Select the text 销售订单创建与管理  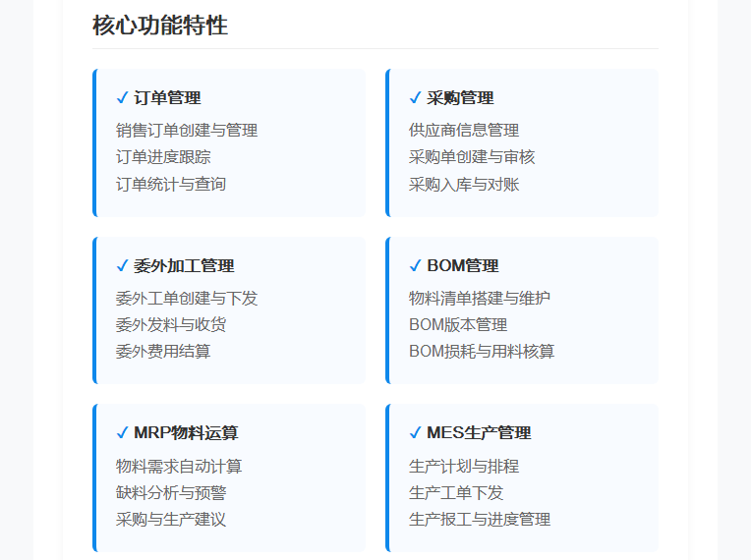click(x=187, y=131)
